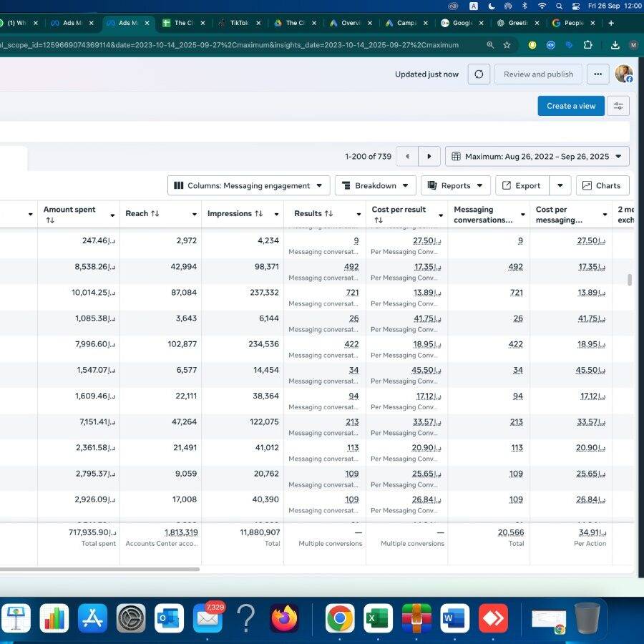Open the Chrome extensions puzzle icon
Image resolution: width=644 pixels, height=644 pixels.
point(588,44)
